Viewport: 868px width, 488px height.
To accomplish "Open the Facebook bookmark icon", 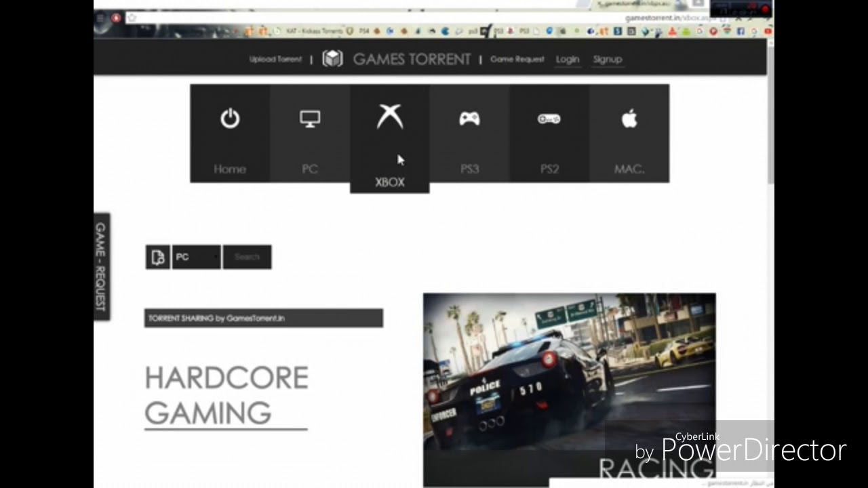I will coord(741,31).
